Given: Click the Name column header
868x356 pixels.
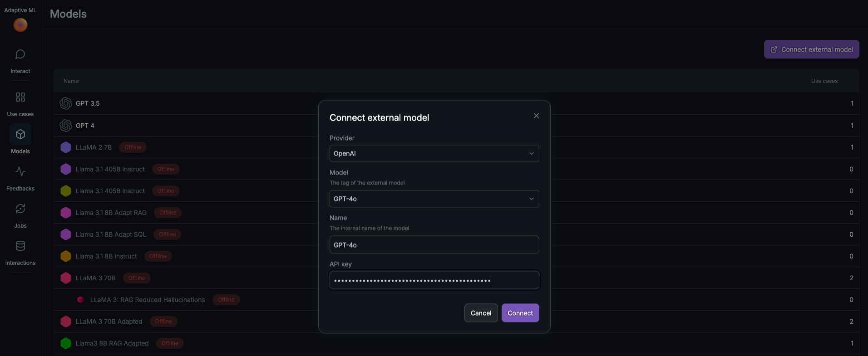Looking at the screenshot, I should point(71,81).
